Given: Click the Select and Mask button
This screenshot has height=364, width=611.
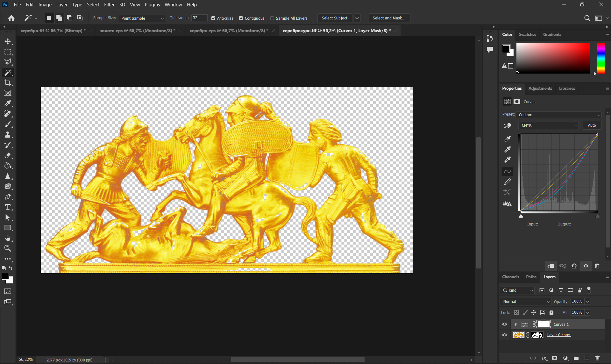Looking at the screenshot, I should pyautogui.click(x=389, y=18).
